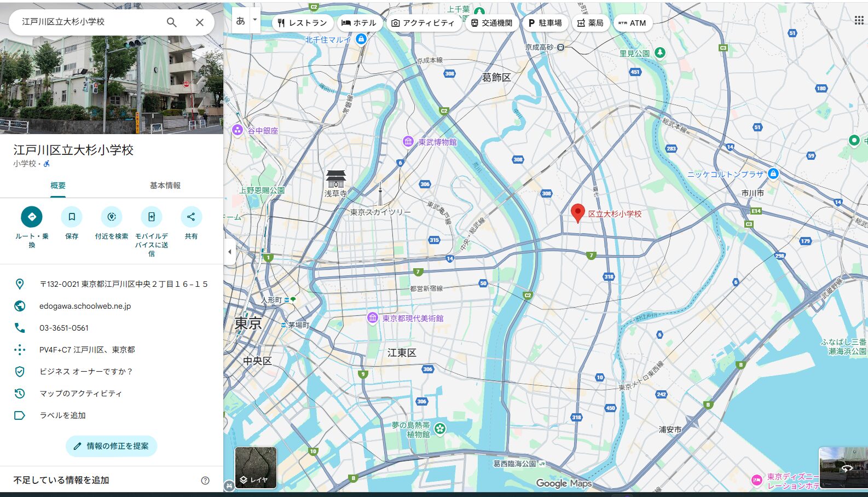Send to mobile device icon
The image size is (868, 497).
click(x=152, y=217)
